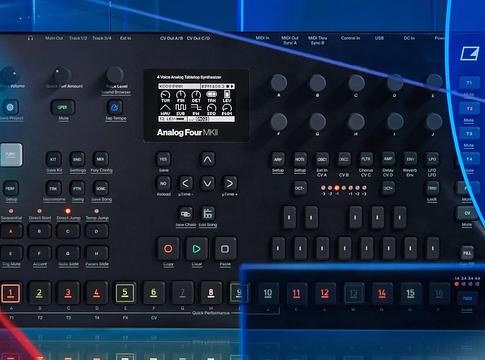
Task: Select trig key 4
Action: pyautogui.click(x=97, y=293)
